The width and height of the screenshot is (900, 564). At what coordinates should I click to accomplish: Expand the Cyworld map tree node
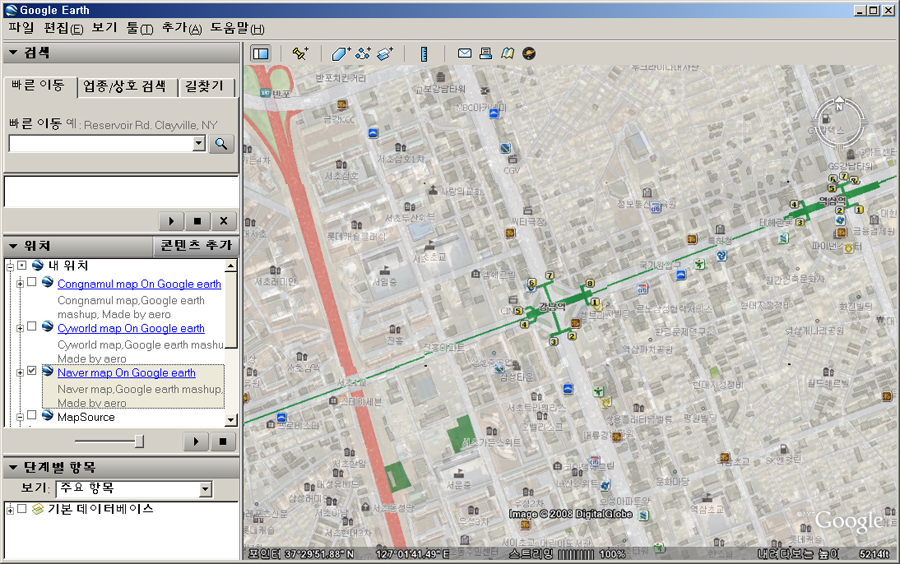click(x=20, y=328)
